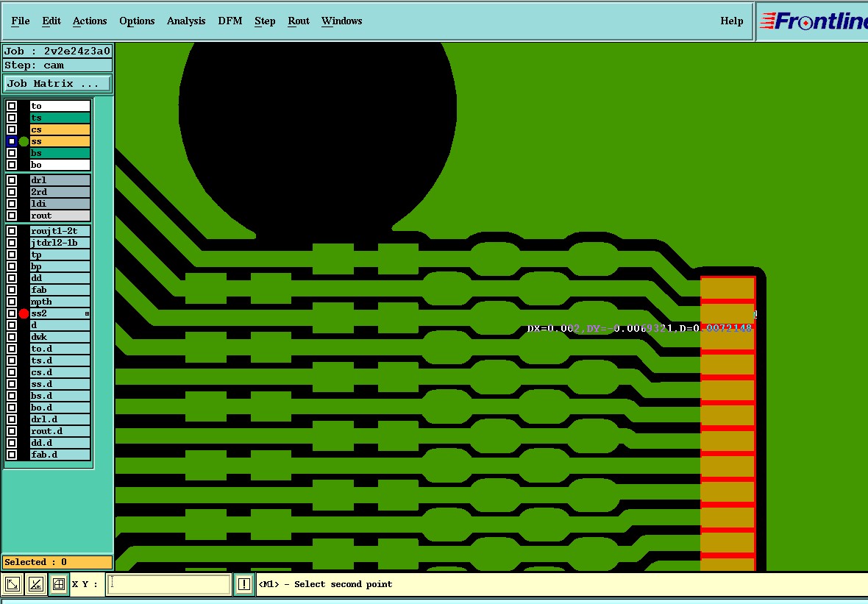Click the Selected : 0 status field
The height and width of the screenshot is (604, 868).
[x=57, y=562]
